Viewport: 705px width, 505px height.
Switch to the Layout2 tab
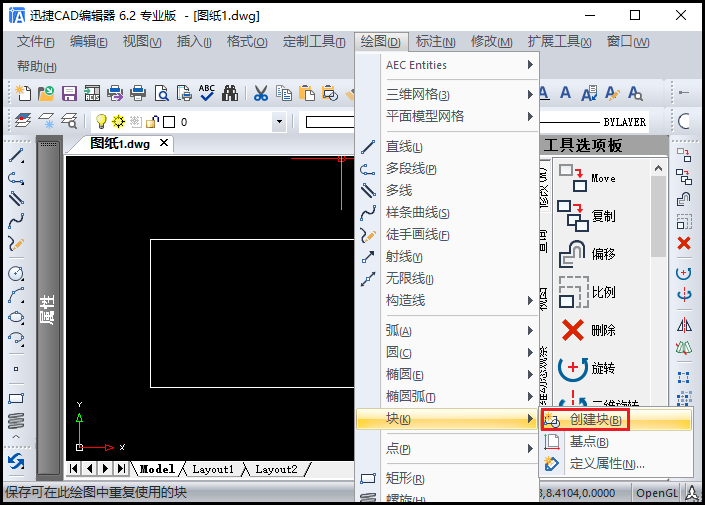(x=276, y=469)
